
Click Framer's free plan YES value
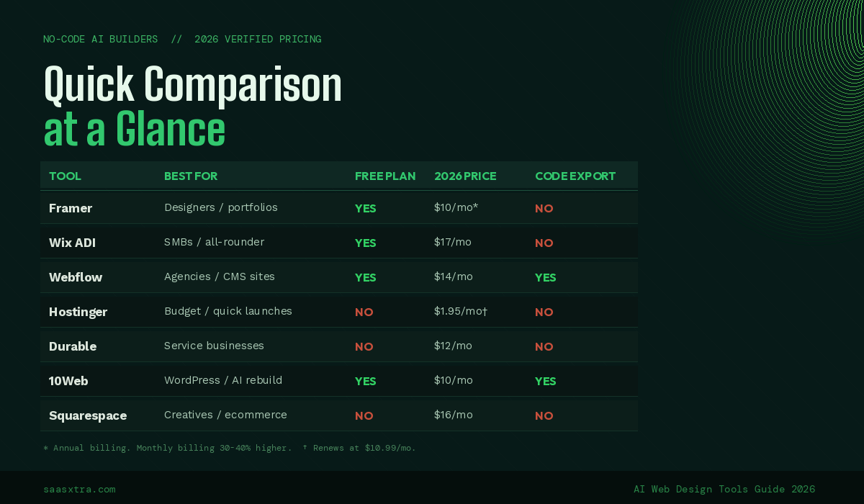[366, 209]
